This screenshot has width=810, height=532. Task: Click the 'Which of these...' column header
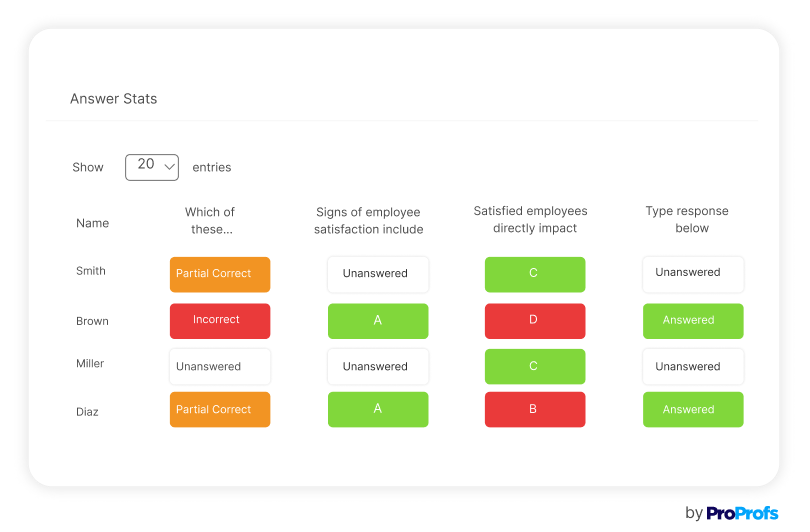pyautogui.click(x=210, y=220)
